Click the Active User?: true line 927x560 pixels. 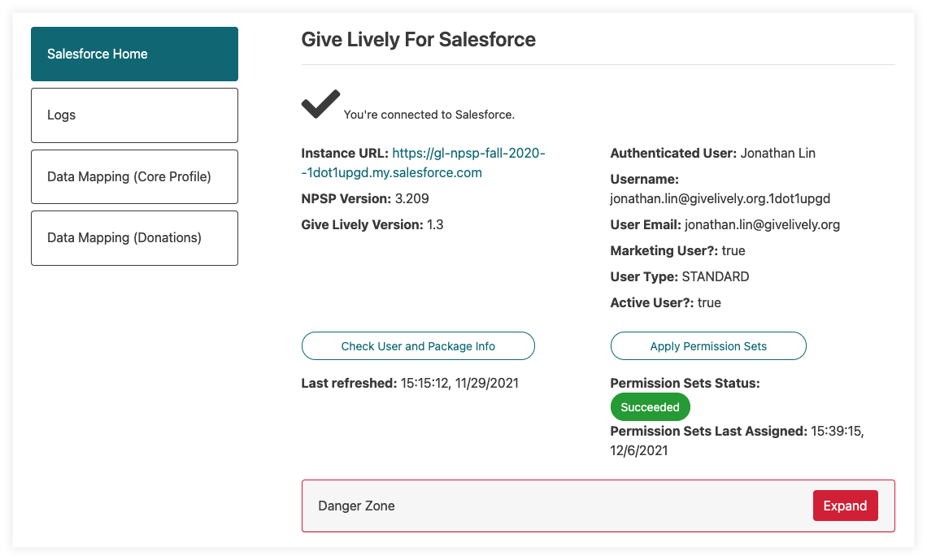666,302
